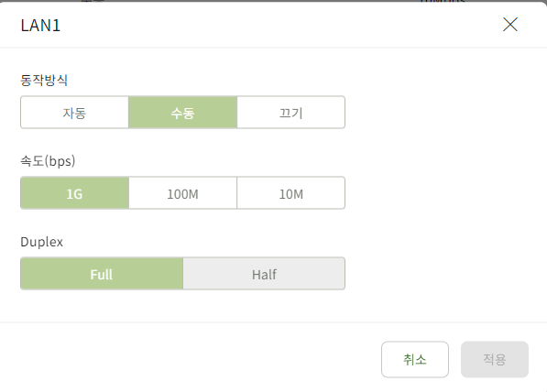547x392 pixels.
Task: Click the 취소 cancel button
Action: tap(415, 359)
